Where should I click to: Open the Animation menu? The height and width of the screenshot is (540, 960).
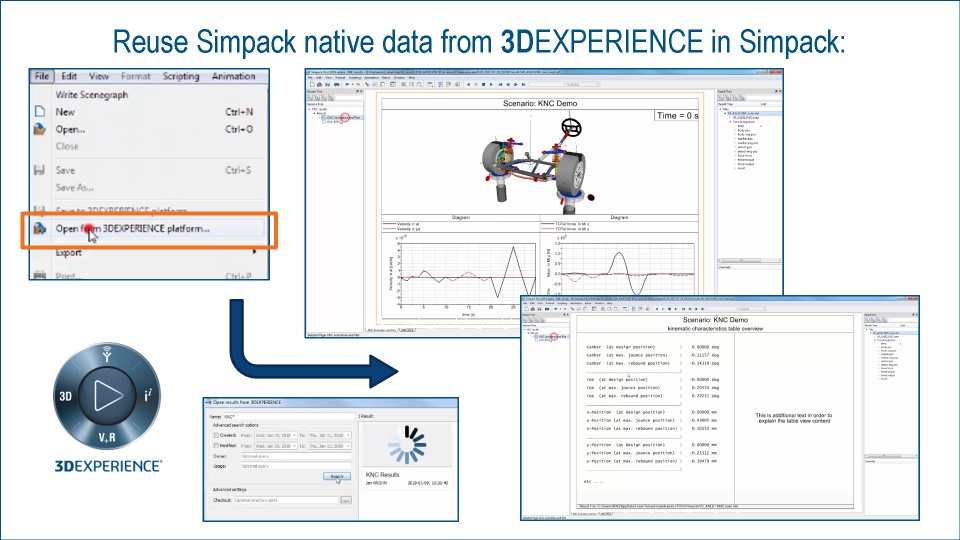coord(233,76)
